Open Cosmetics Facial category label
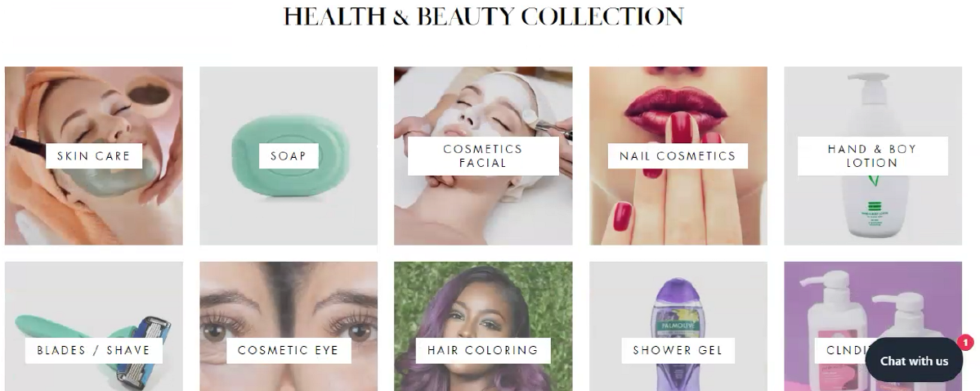 point(483,155)
